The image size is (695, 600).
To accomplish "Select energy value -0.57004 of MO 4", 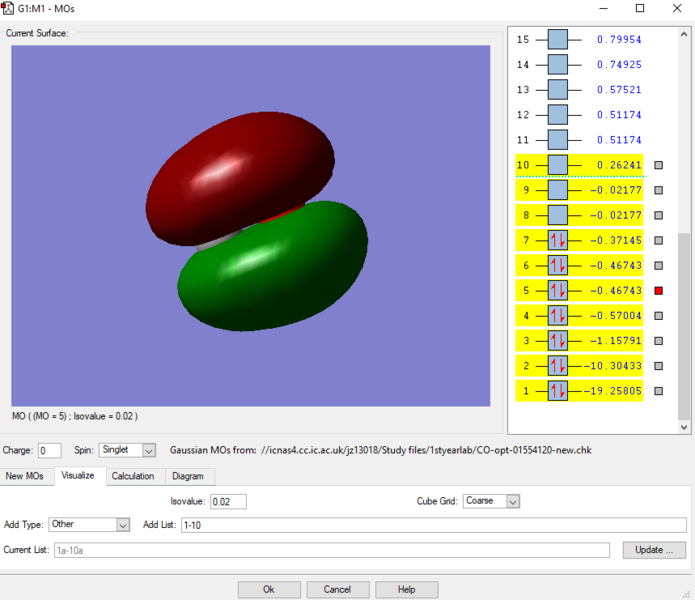I will [x=616, y=316].
